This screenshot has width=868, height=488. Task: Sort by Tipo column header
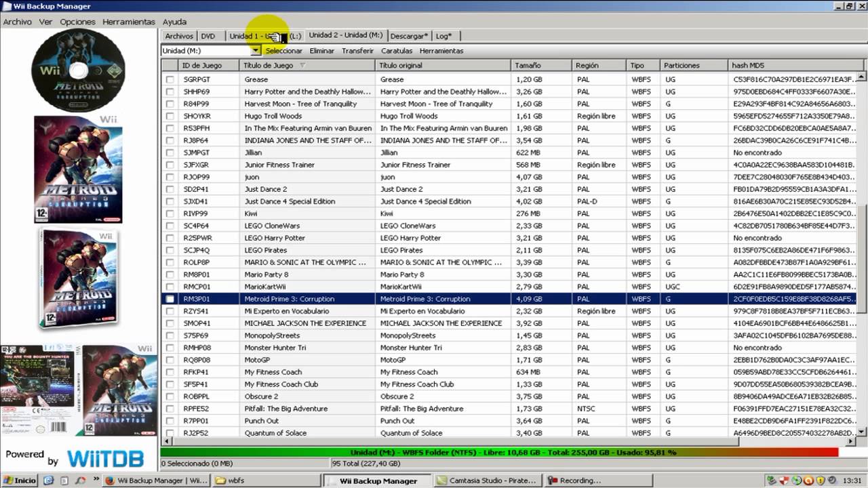tap(643, 66)
